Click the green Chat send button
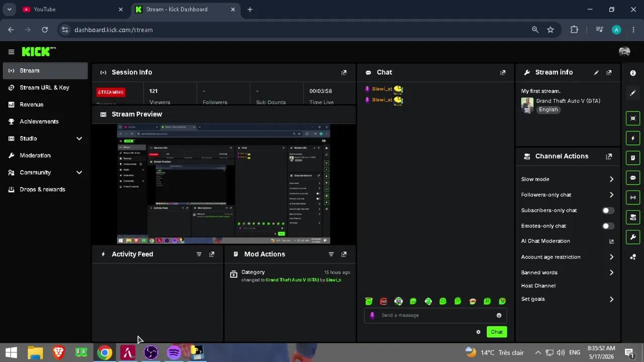Image resolution: width=644 pixels, height=362 pixels. tap(497, 332)
